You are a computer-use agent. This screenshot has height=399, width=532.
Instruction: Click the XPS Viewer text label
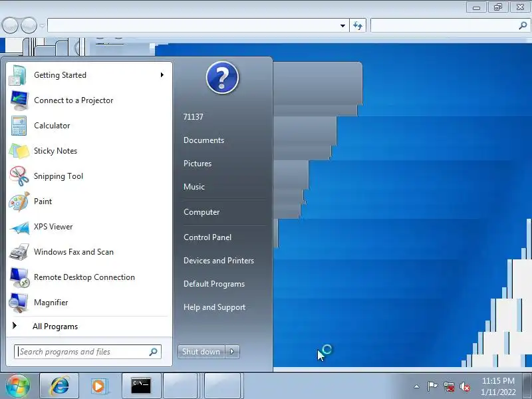53,227
